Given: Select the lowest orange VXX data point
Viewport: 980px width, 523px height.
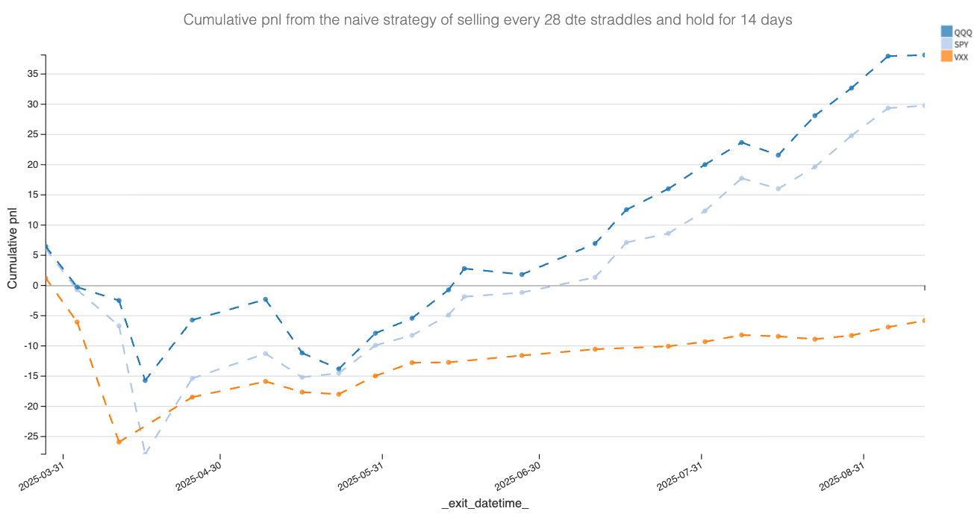Looking at the screenshot, I should tap(119, 442).
